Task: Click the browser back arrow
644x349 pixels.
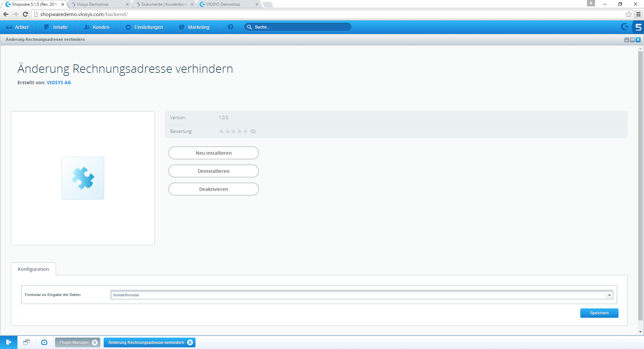Action: coord(6,14)
